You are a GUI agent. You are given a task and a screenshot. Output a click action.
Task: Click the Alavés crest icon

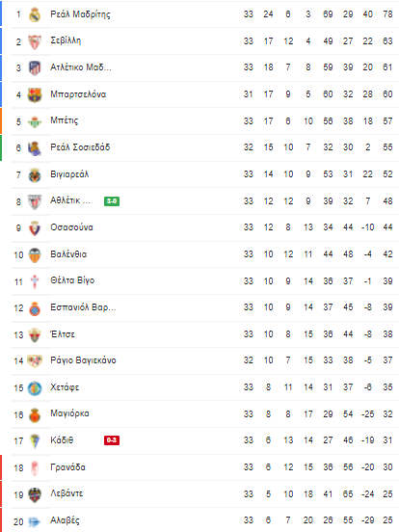tap(35, 521)
